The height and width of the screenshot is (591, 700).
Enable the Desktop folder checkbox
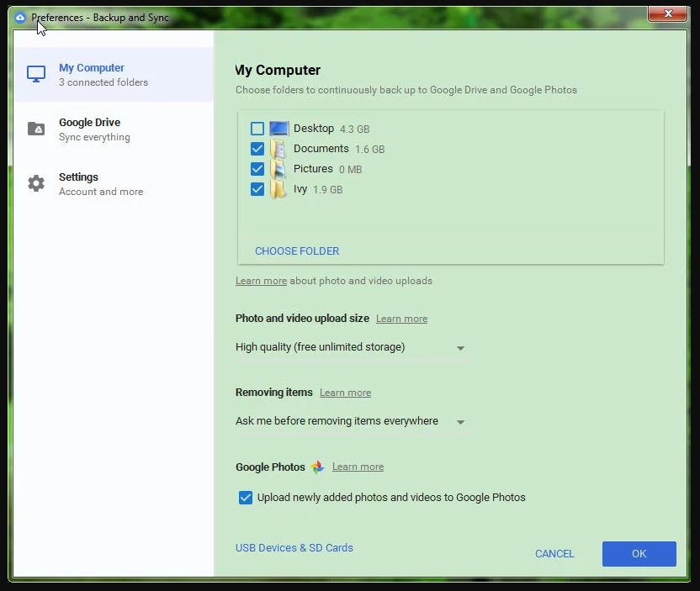[257, 129]
